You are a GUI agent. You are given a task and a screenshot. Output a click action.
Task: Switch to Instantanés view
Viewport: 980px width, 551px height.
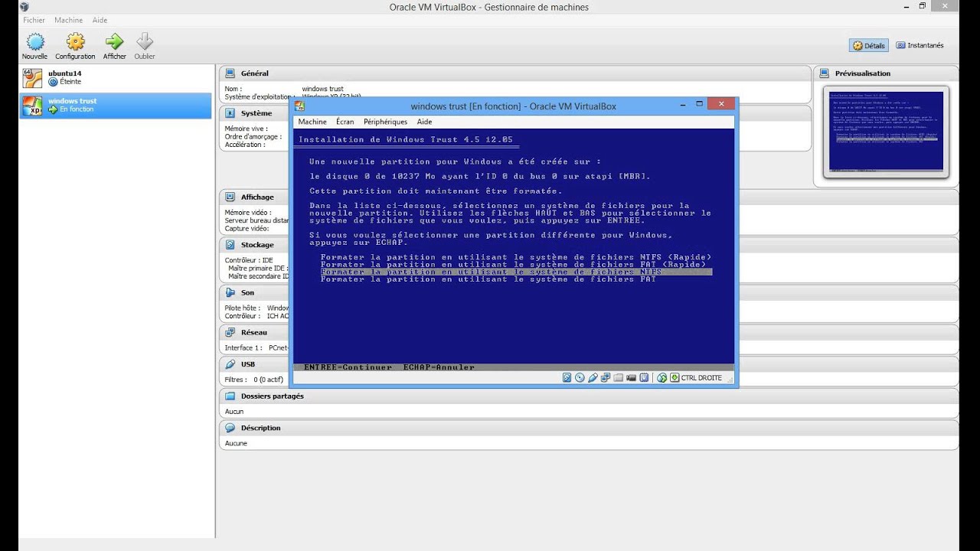click(920, 45)
